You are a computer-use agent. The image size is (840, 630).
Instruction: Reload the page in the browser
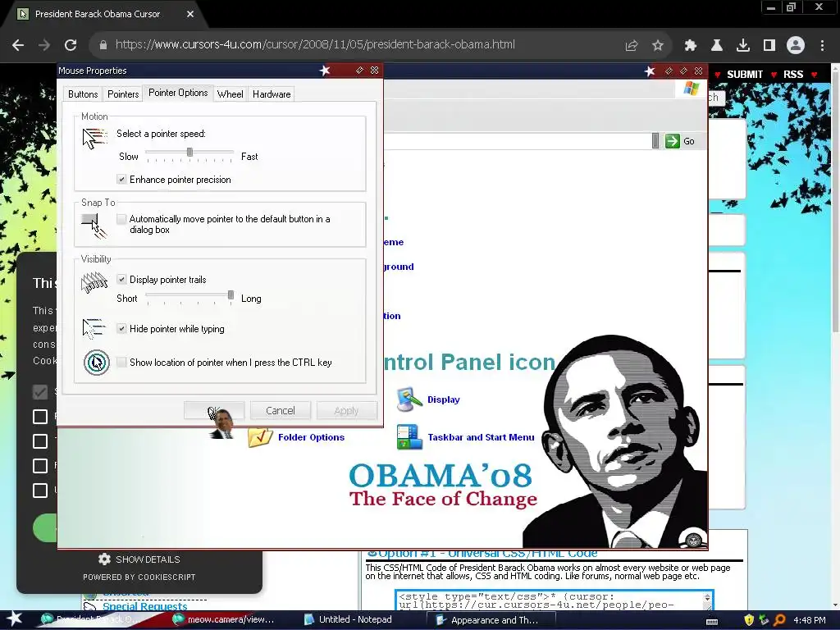tap(71, 45)
